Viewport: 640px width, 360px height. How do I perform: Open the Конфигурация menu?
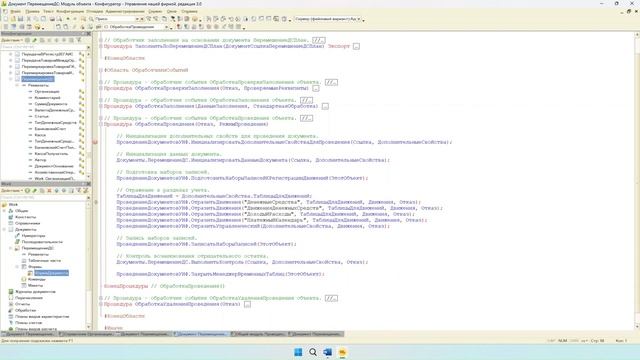70,11
